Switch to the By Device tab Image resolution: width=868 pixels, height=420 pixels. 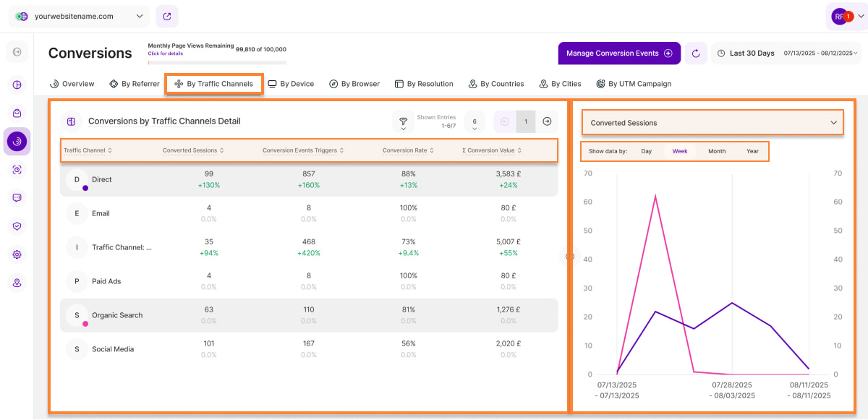coord(291,84)
